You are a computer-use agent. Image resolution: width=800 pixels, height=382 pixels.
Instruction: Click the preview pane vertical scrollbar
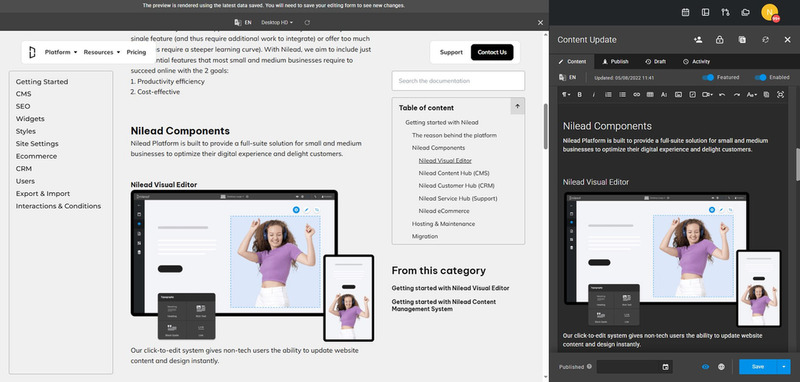545,126
